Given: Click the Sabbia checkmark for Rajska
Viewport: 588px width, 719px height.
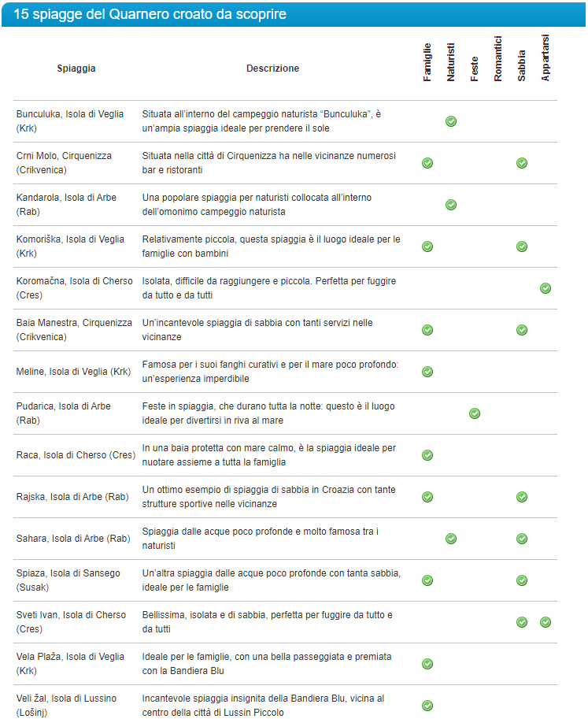Looking at the screenshot, I should click(x=522, y=497).
